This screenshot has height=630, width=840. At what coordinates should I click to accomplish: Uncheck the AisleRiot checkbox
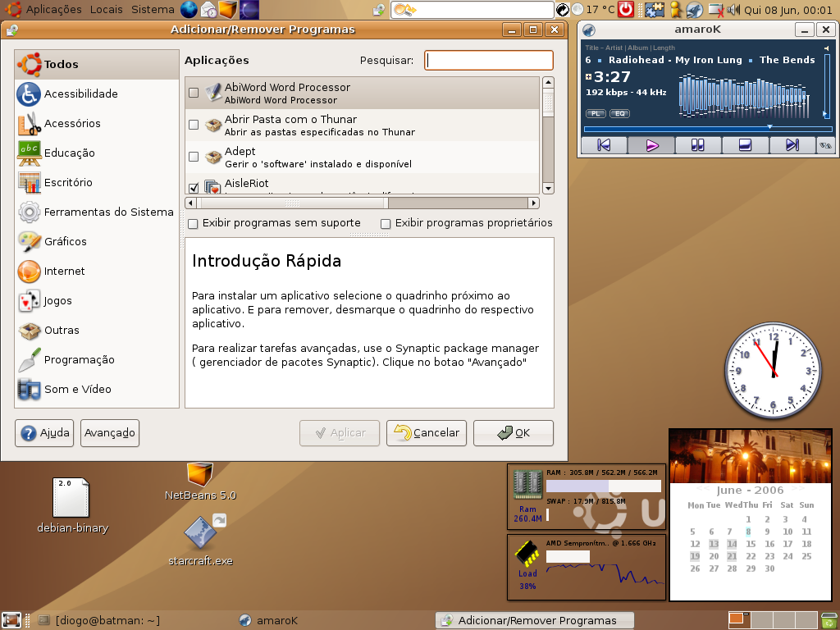(194, 188)
